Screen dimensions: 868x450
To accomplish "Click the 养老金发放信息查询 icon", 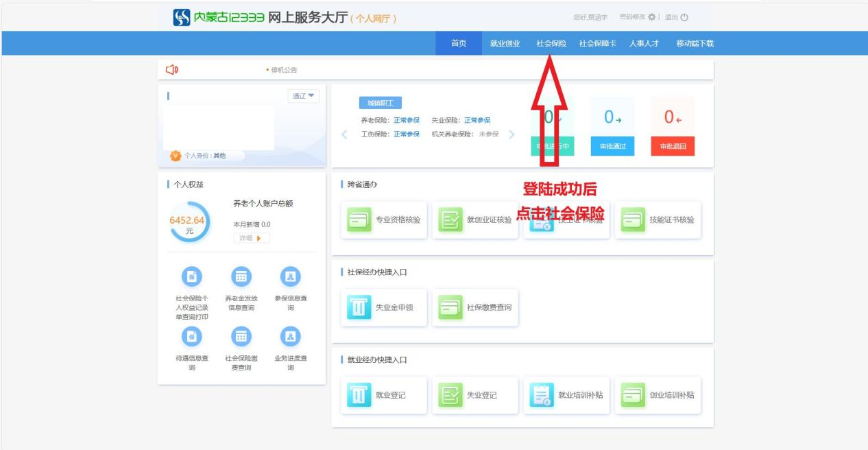I will pyautogui.click(x=241, y=276).
